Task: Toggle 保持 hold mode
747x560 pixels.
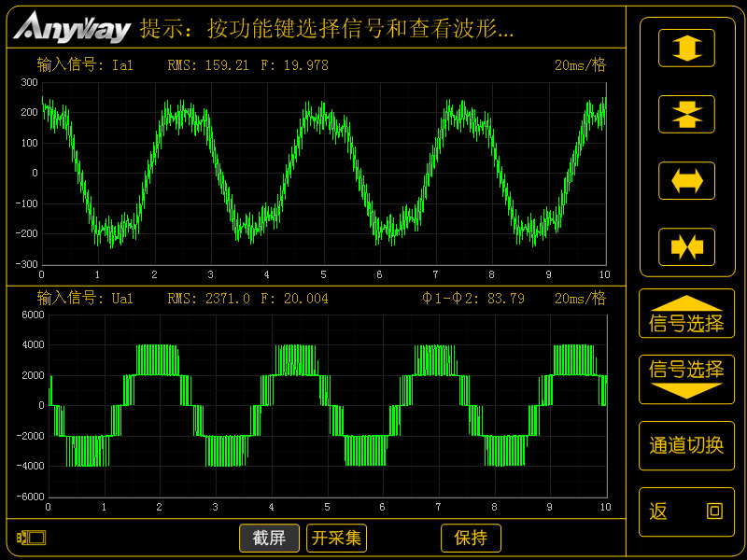Action: click(x=472, y=538)
